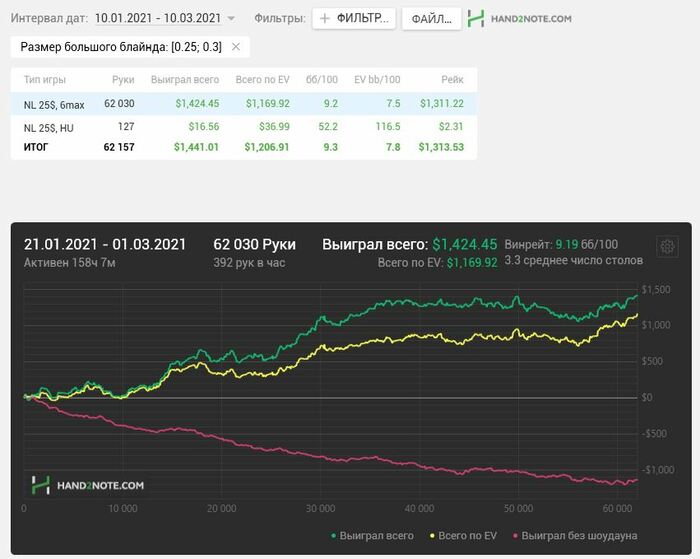Screen dimensions: 700x559
Task: Click the $1,500 y-axis label
Action: 656,290
